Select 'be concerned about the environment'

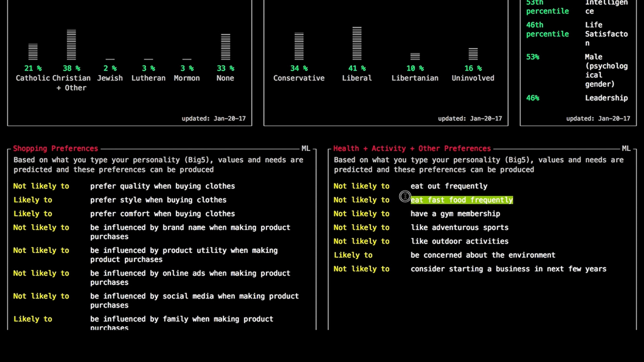click(483, 255)
